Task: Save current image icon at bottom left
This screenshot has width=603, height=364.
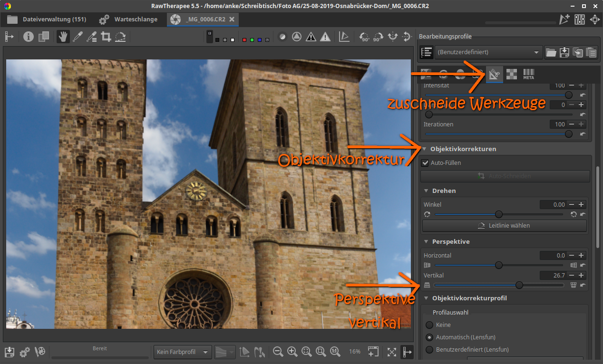Action: pos(9,352)
